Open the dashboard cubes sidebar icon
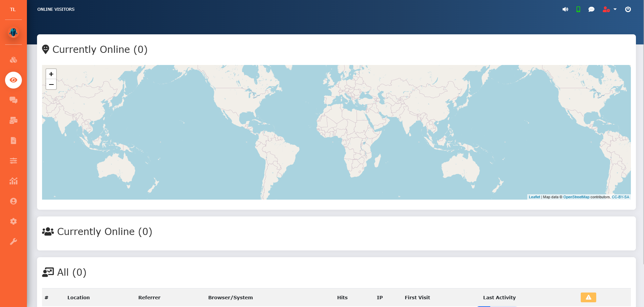 pyautogui.click(x=13, y=60)
